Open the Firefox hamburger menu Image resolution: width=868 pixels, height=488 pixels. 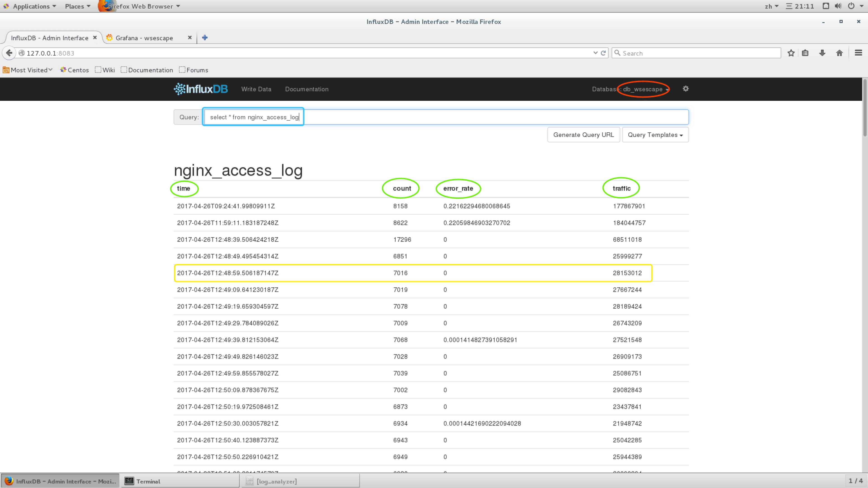point(858,53)
